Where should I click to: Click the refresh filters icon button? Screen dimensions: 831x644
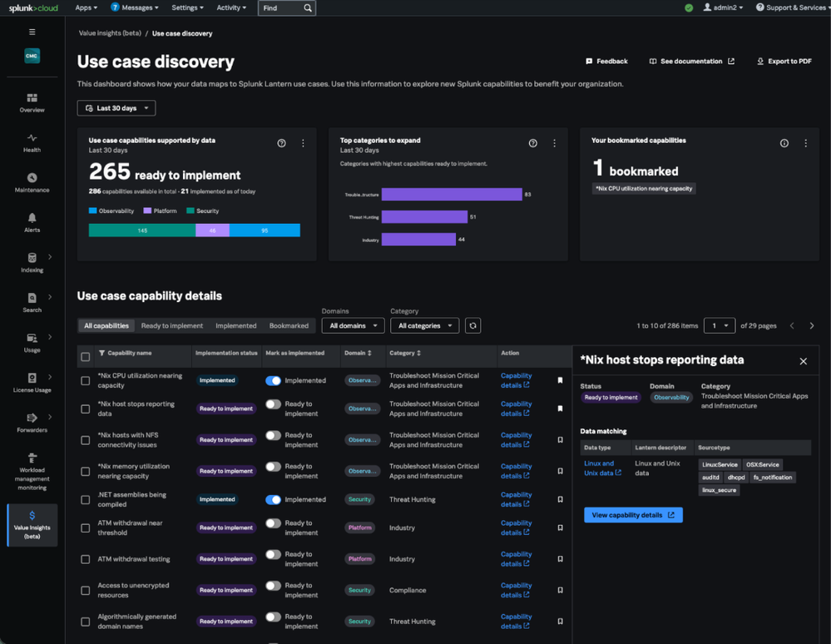[472, 325]
